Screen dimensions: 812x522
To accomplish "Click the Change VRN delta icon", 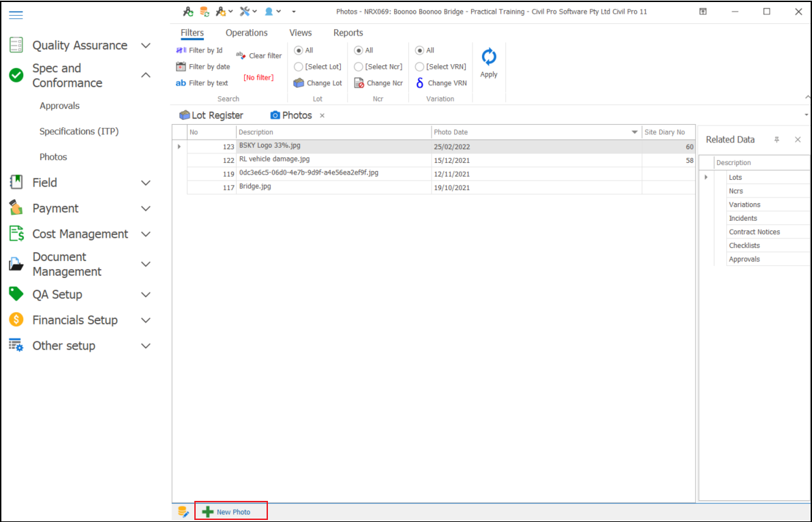I will pyautogui.click(x=420, y=83).
